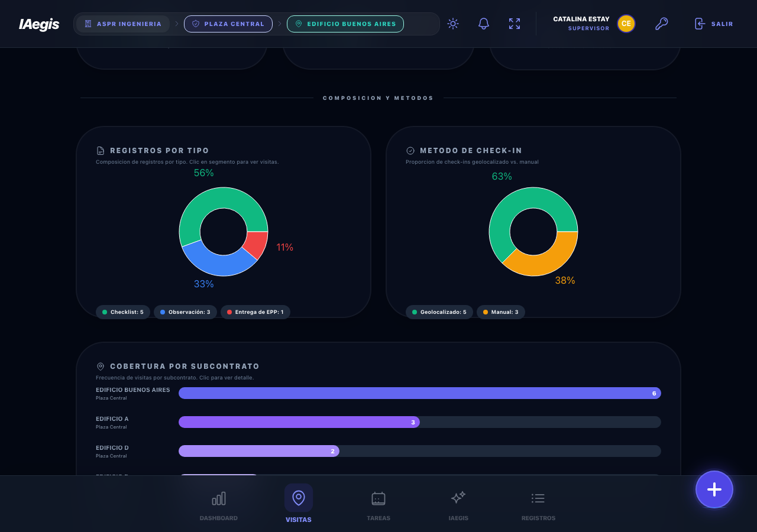
Task: Toggle Checklist: 5 legend chip
Action: tap(123, 312)
